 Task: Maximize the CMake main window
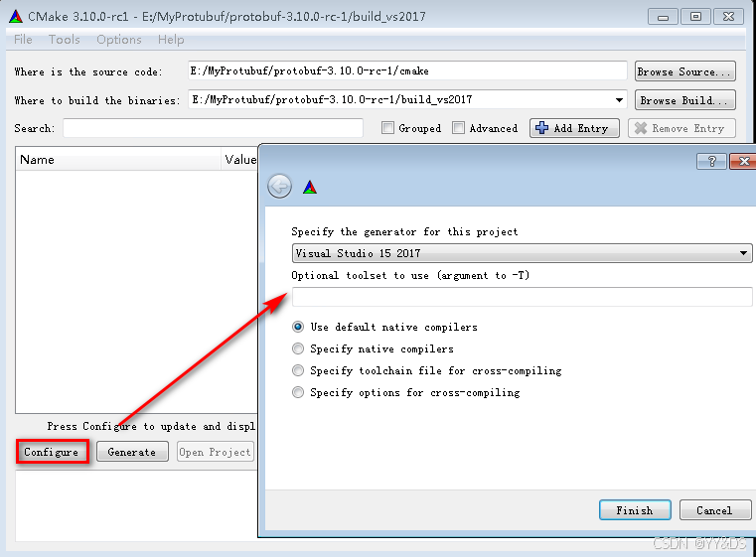coord(695,17)
